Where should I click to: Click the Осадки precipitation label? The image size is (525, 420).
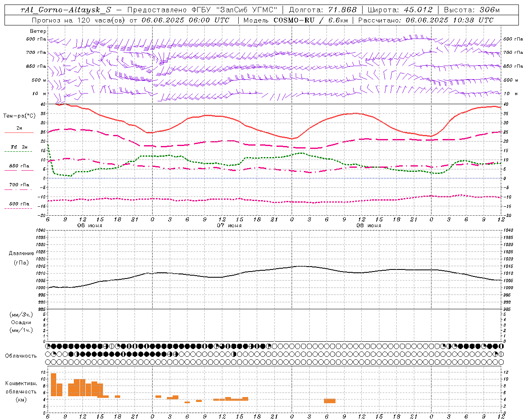click(21, 322)
